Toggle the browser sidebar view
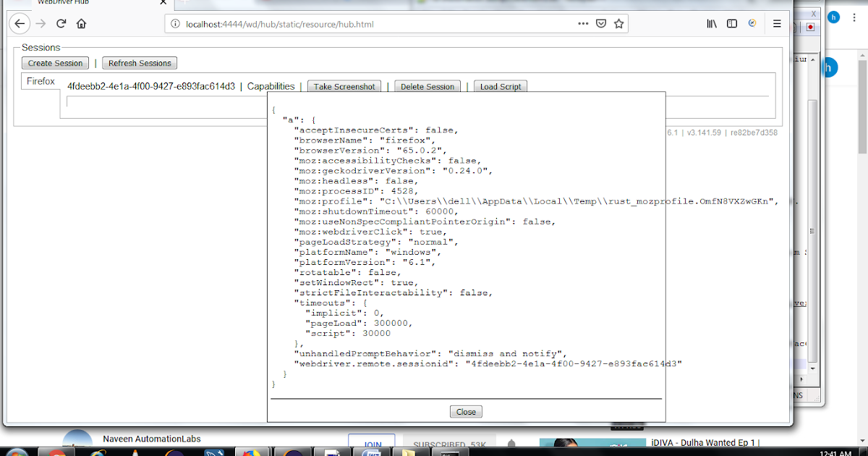This screenshot has width=868, height=456. coord(731,23)
